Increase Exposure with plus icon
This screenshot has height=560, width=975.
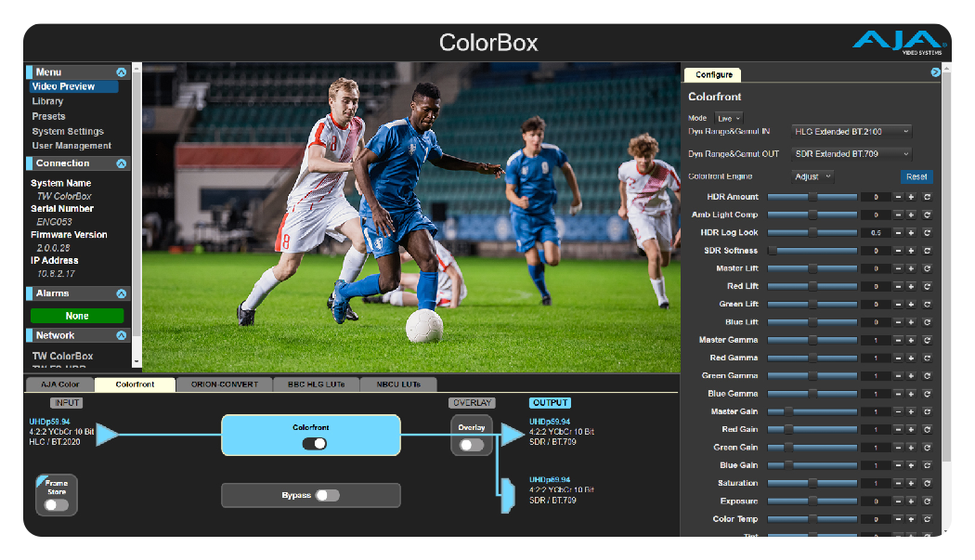911,501
